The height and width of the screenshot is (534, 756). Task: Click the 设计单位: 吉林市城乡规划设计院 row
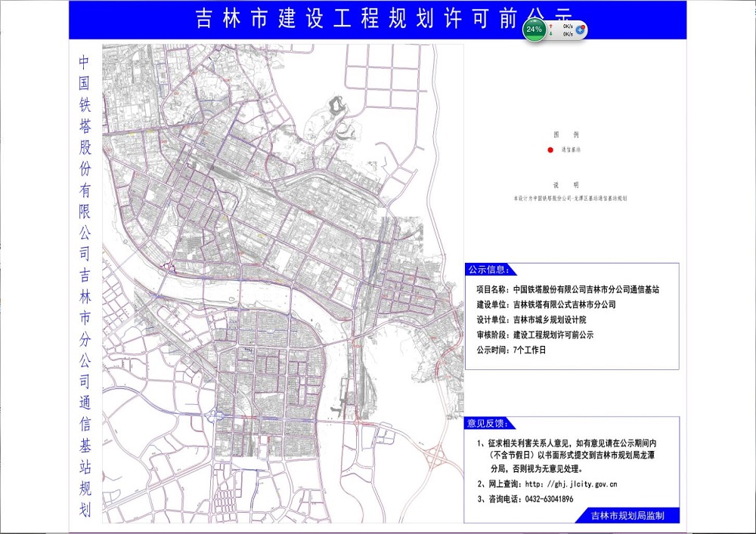point(531,319)
